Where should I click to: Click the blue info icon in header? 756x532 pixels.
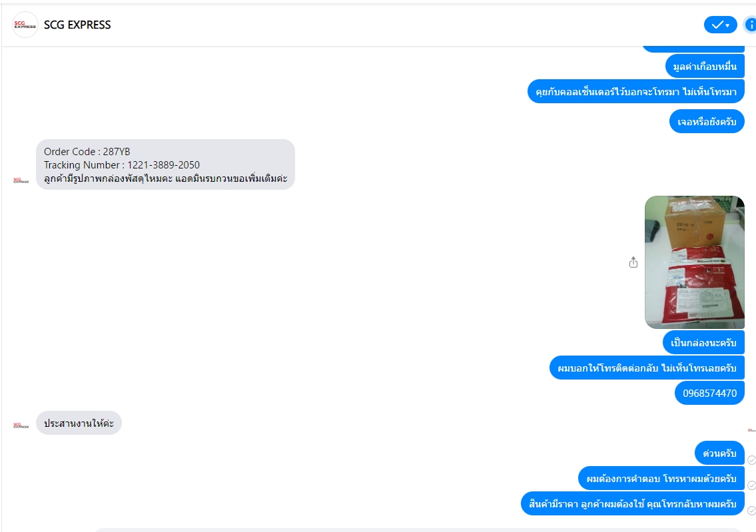click(750, 25)
